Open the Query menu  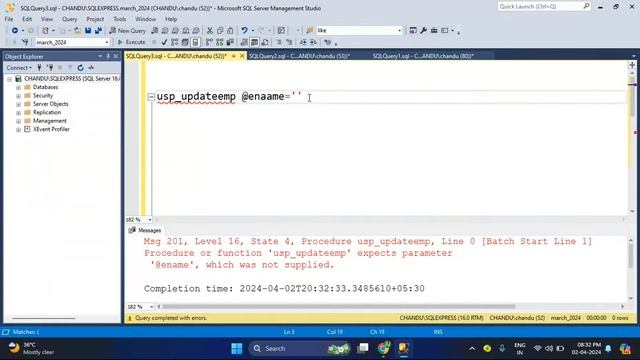[69, 19]
